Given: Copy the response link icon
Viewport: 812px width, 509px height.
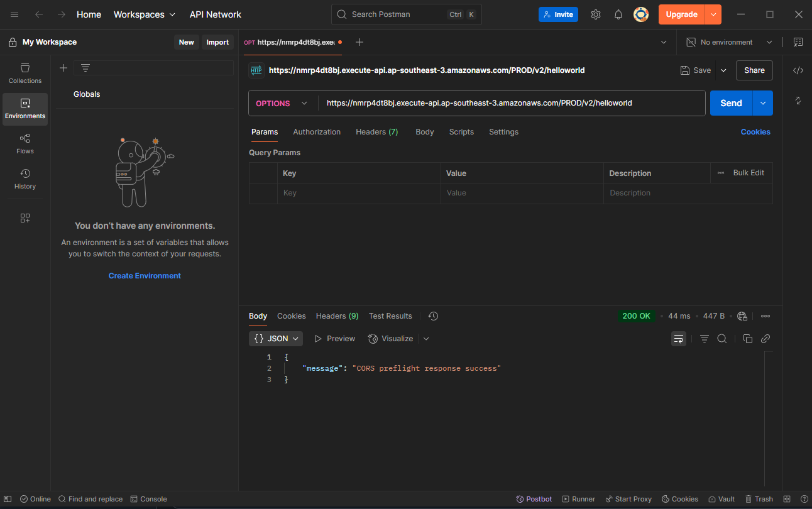Looking at the screenshot, I should [765, 339].
